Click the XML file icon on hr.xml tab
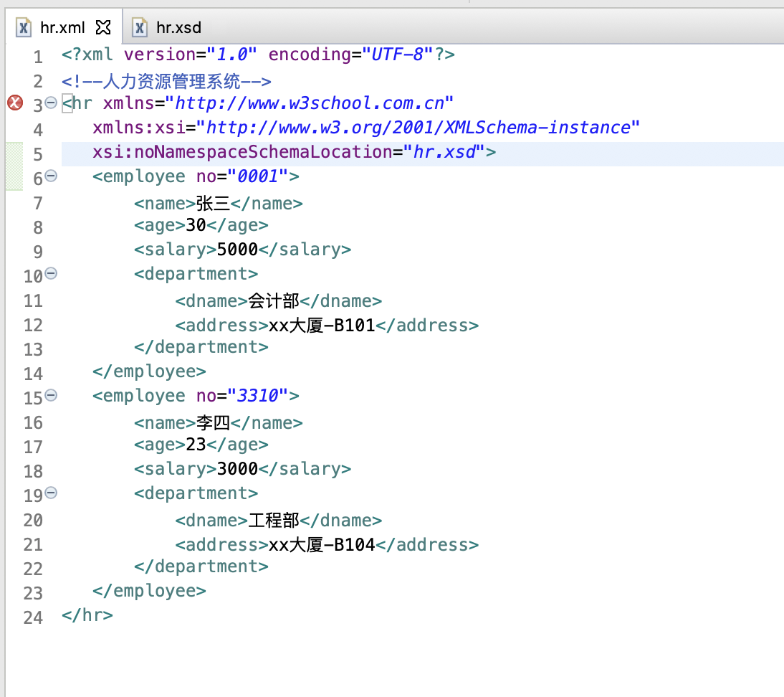This screenshot has height=697, width=784. coord(23,27)
